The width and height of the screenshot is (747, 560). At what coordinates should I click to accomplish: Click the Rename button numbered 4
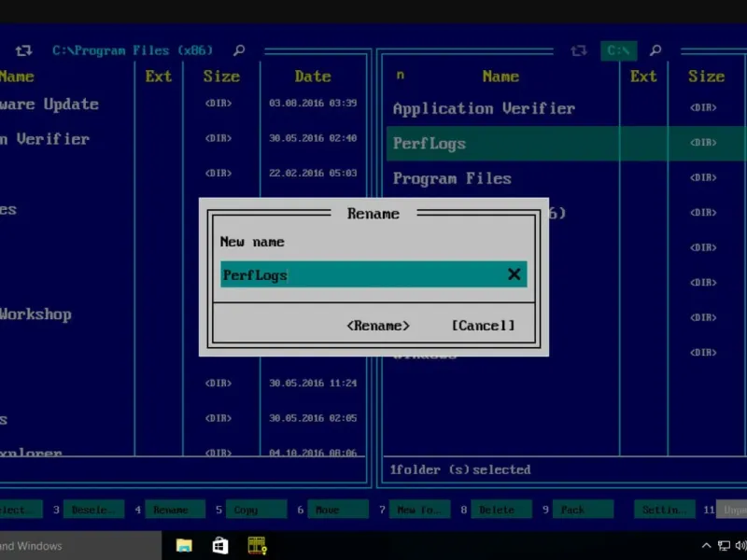point(176,510)
